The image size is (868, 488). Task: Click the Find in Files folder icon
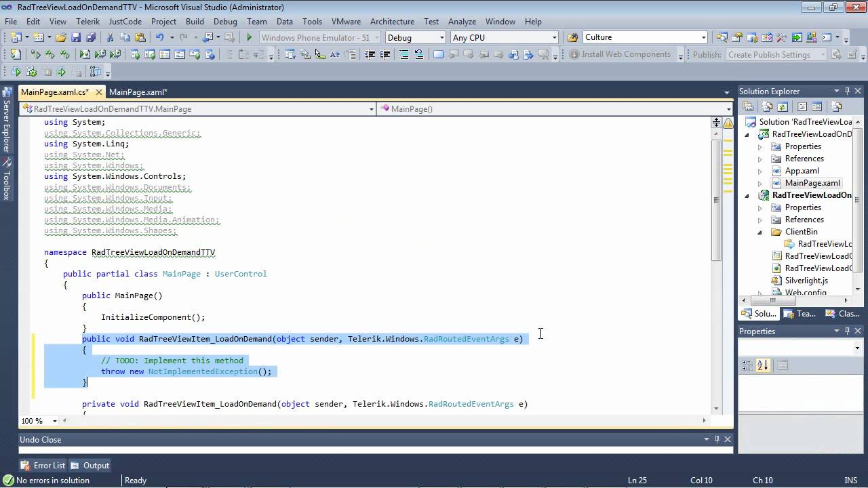click(573, 37)
